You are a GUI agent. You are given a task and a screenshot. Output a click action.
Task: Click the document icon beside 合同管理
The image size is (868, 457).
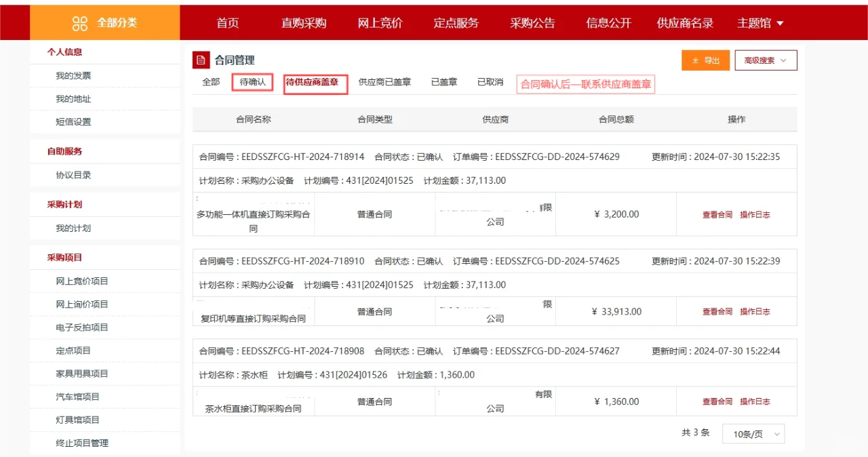[x=201, y=60]
